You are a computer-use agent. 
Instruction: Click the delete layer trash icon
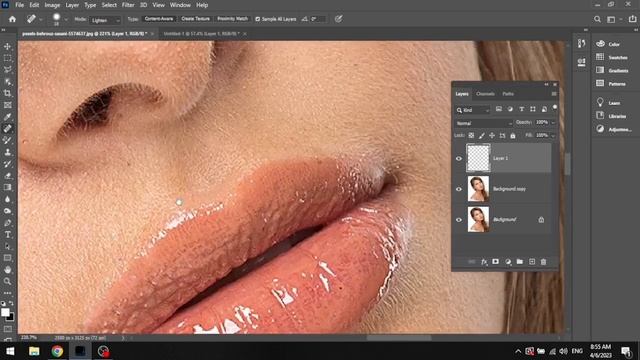point(544,262)
